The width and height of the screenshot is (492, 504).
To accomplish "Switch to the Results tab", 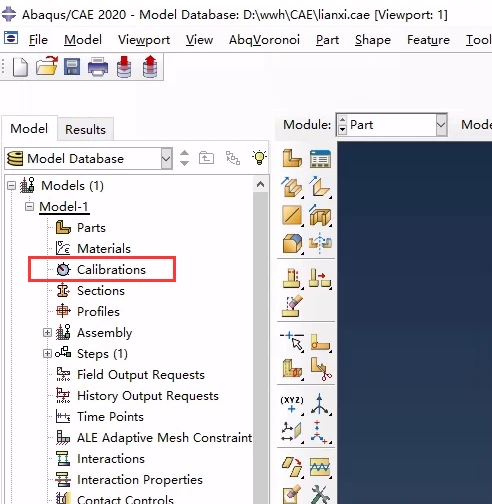I will pos(85,129).
